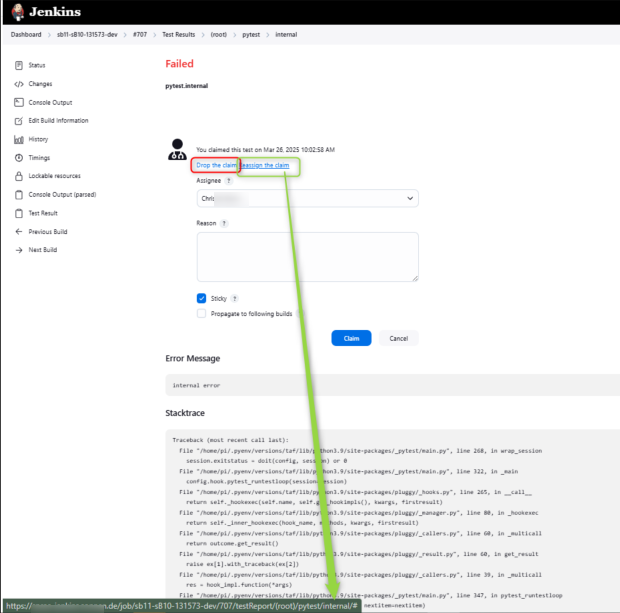Uncheck the Sticky checkbox
The width and height of the screenshot is (620, 613).
[202, 298]
